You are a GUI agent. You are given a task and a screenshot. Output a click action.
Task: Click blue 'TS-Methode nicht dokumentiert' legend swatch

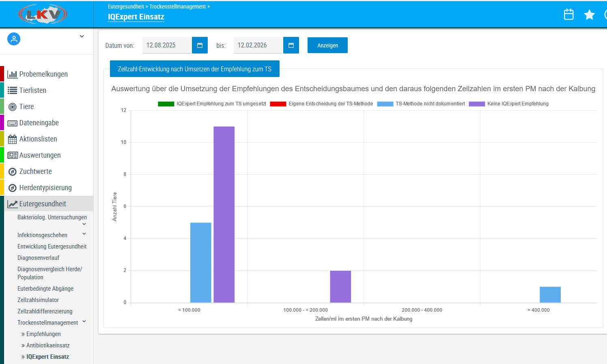(x=385, y=104)
